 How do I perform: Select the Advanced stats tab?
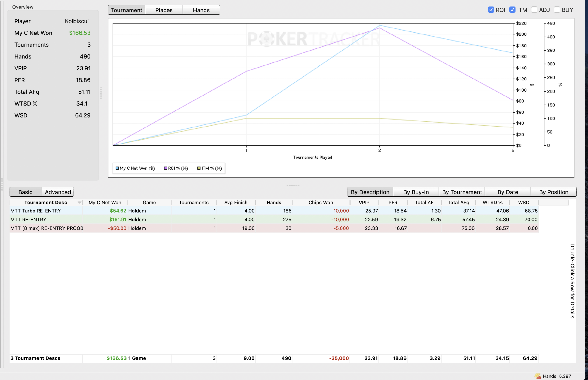[x=58, y=192]
